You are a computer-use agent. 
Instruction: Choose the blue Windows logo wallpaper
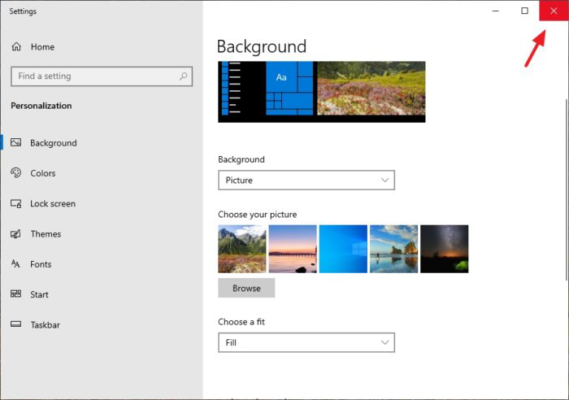[343, 249]
